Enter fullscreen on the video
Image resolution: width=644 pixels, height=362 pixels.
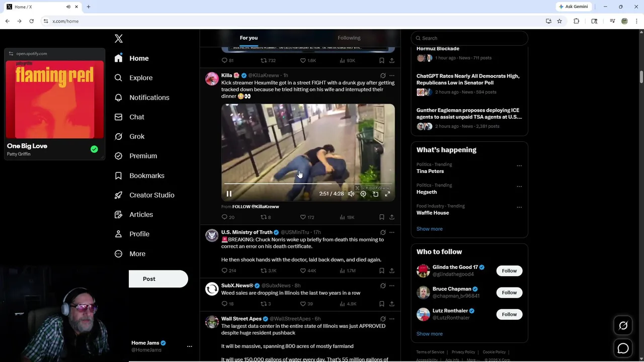[x=387, y=194]
